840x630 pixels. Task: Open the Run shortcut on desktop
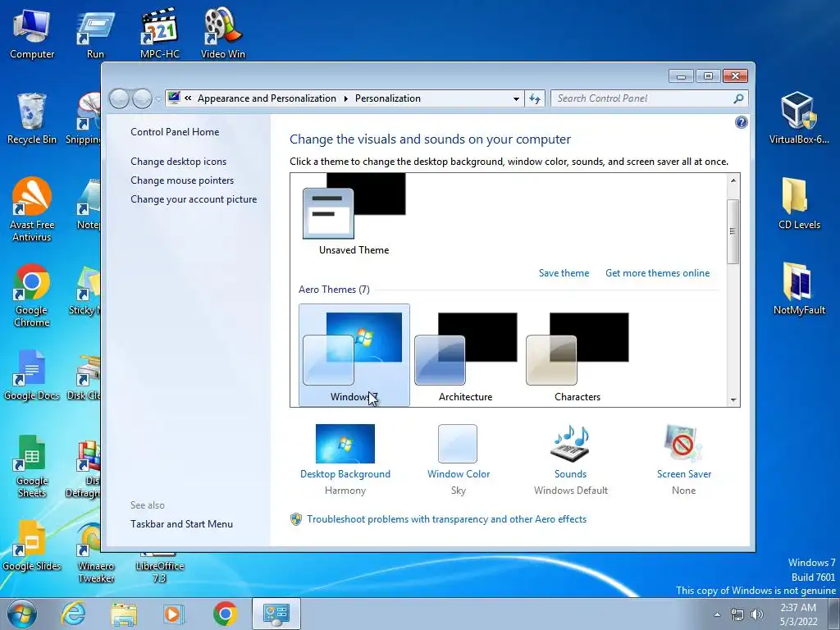click(95, 34)
